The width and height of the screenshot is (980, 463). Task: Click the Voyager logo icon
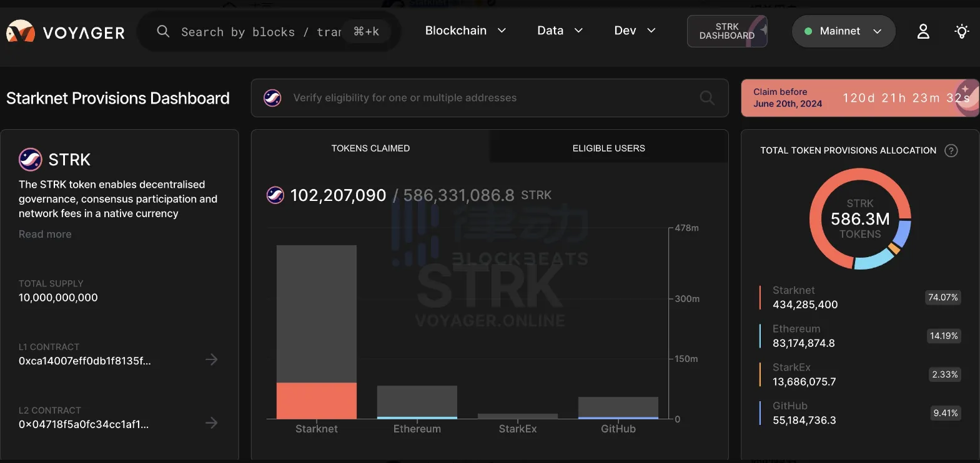(21, 32)
